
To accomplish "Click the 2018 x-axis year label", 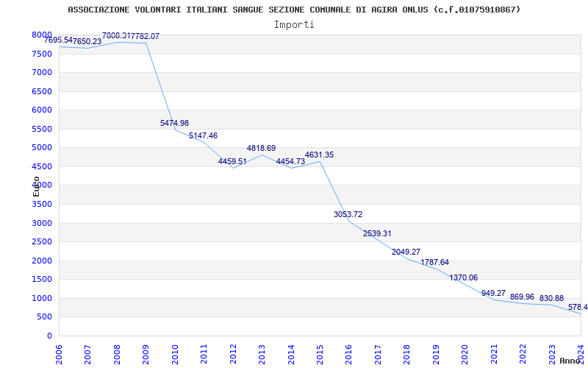I will click(x=406, y=354).
